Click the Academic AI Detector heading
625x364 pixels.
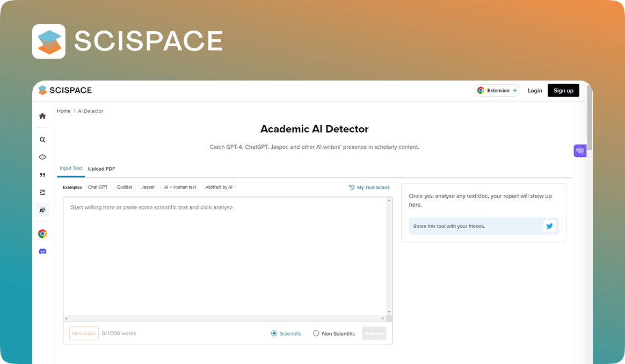tap(315, 129)
